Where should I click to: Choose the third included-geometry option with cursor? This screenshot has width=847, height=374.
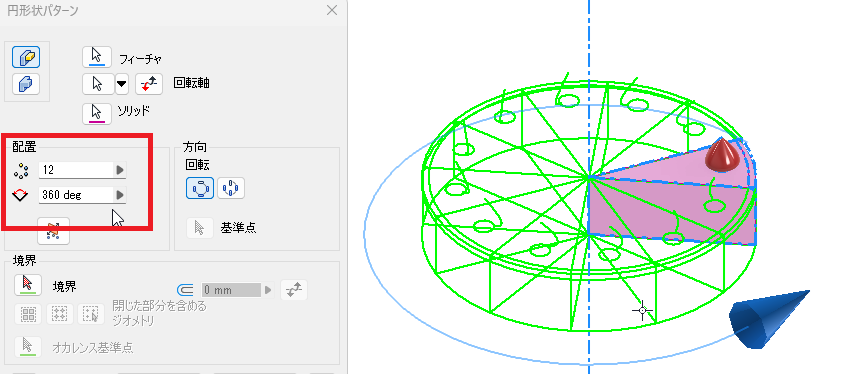click(91, 314)
